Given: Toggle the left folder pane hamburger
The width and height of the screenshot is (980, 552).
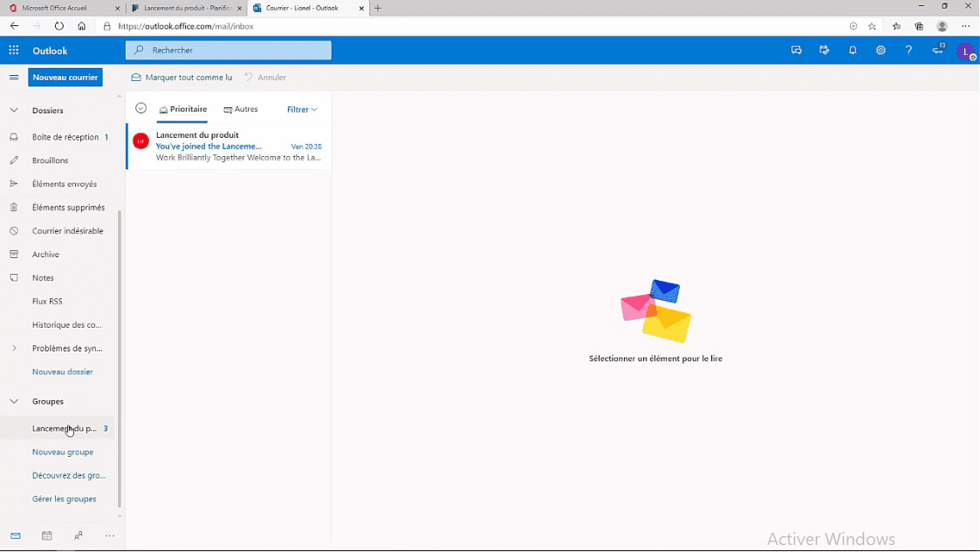Looking at the screenshot, I should pos(13,78).
